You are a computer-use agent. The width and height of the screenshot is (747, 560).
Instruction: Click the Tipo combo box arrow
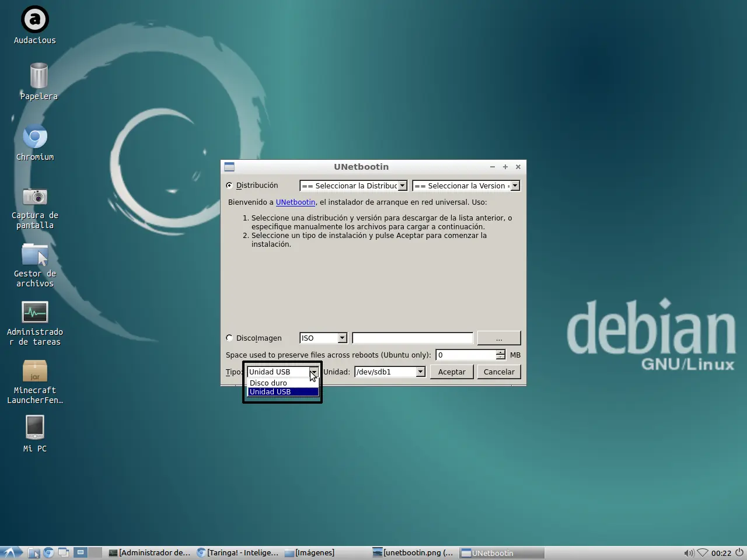click(x=313, y=372)
